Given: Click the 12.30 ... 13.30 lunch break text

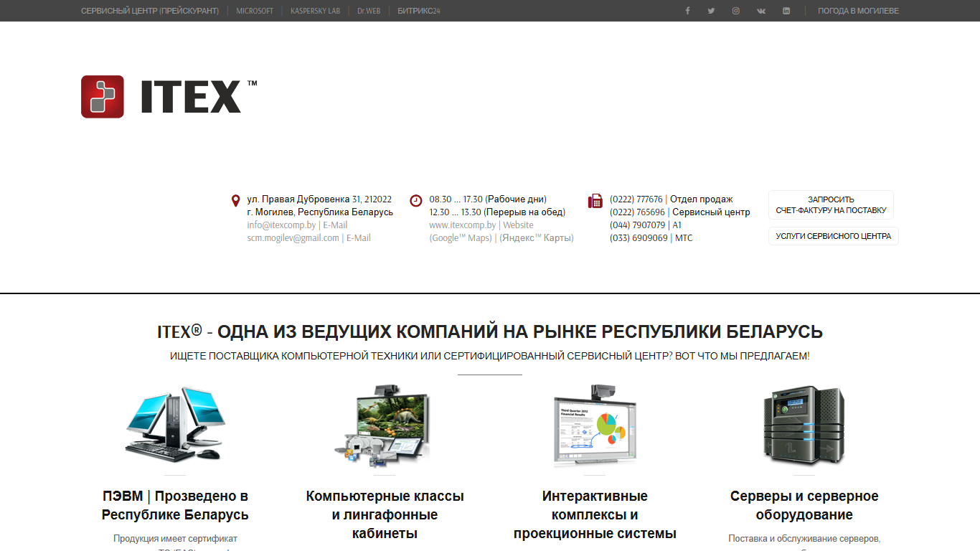Looking at the screenshot, I should (497, 212).
